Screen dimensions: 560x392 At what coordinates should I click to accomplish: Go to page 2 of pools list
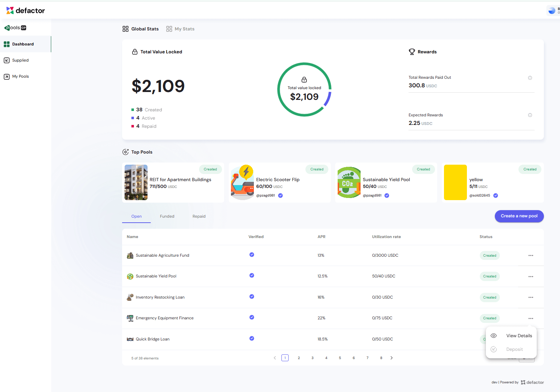(x=299, y=358)
